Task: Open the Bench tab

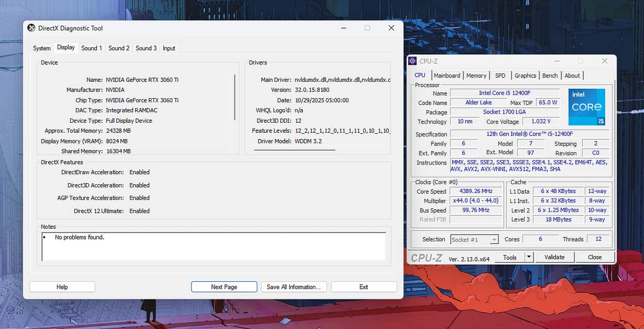Action: (550, 76)
